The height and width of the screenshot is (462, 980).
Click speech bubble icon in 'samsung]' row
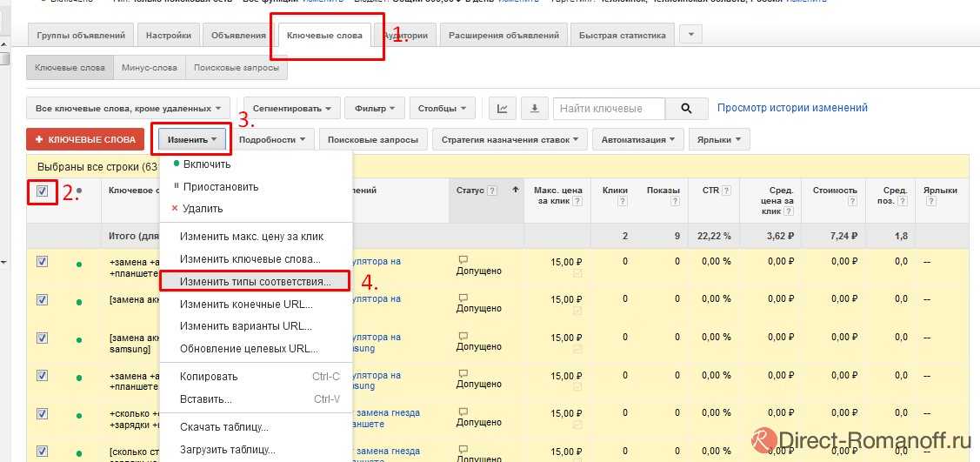point(463,337)
